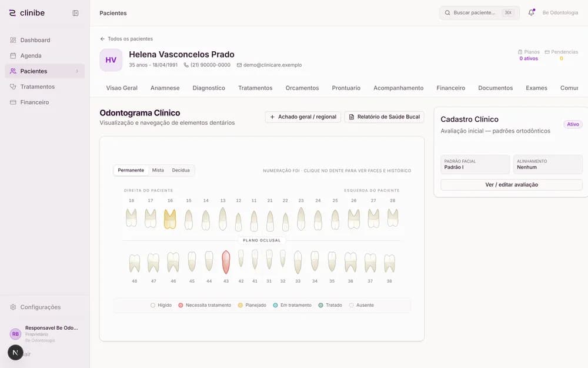This screenshot has width=588, height=368.
Task: Click the round N badge button
Action: [x=15, y=353]
